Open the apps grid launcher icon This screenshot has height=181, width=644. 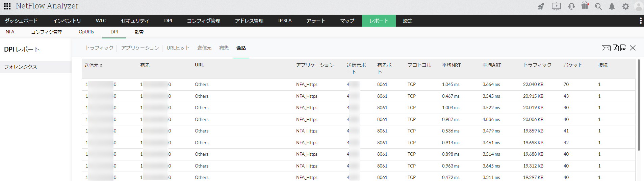[7, 6]
